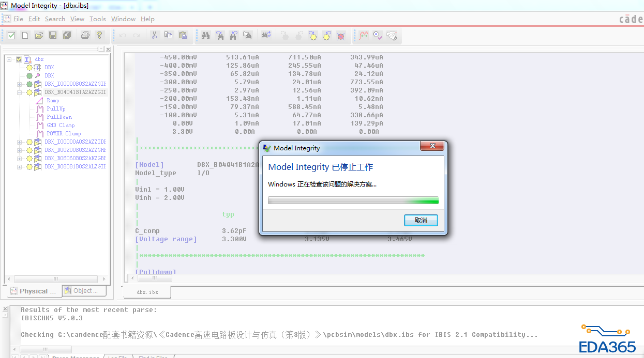Image resolution: width=644 pixels, height=358 pixels.
Task: Expand the DBX_IO0000B0S2AZZGII model node
Action: tap(19, 84)
